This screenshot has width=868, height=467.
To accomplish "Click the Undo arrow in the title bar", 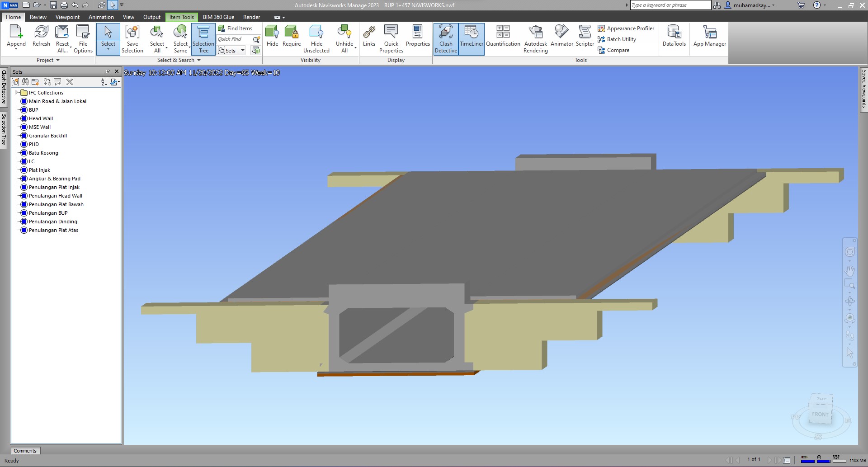I will click(x=75, y=5).
